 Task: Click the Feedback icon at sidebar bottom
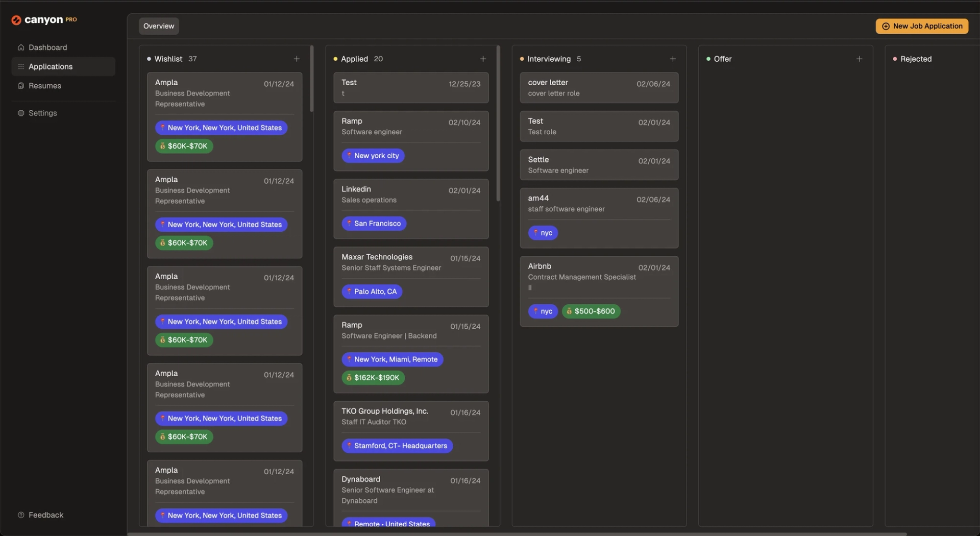pyautogui.click(x=21, y=515)
